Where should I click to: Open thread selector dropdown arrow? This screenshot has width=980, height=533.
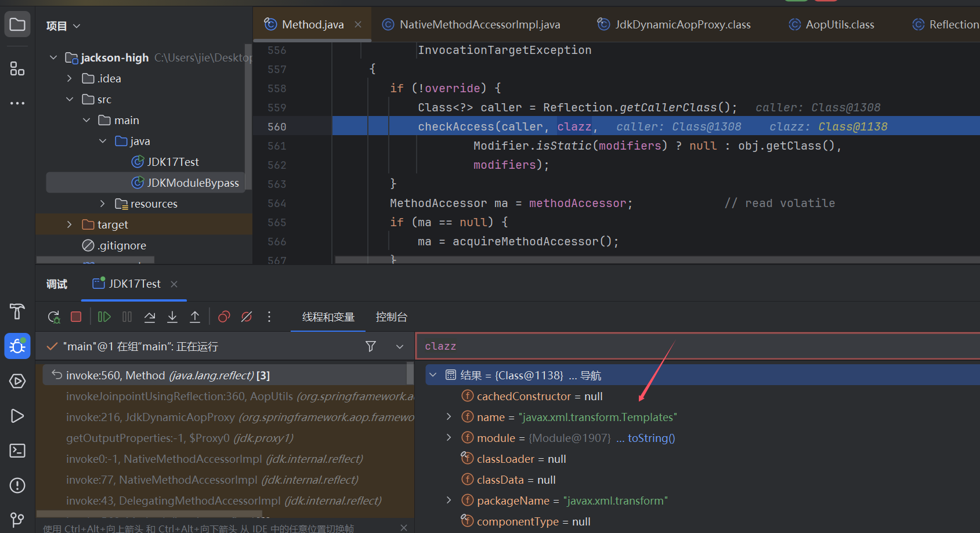pyautogui.click(x=400, y=346)
